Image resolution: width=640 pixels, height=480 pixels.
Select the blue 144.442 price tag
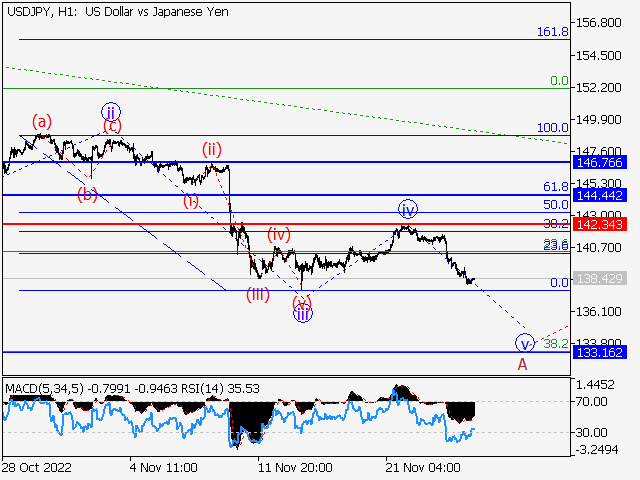(599, 196)
